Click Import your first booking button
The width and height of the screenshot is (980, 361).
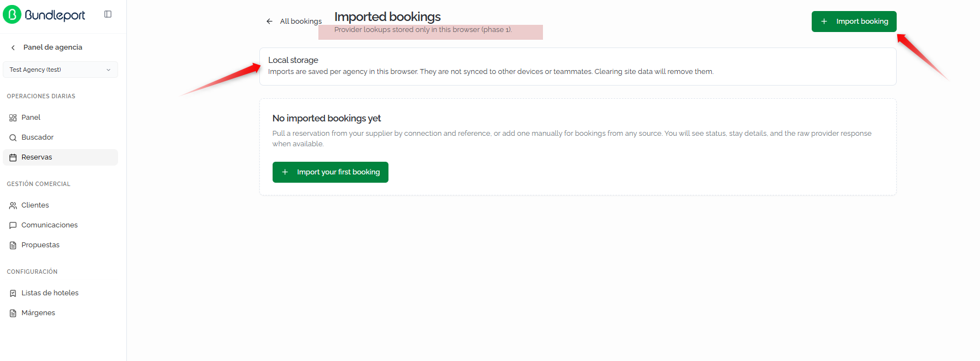point(330,172)
